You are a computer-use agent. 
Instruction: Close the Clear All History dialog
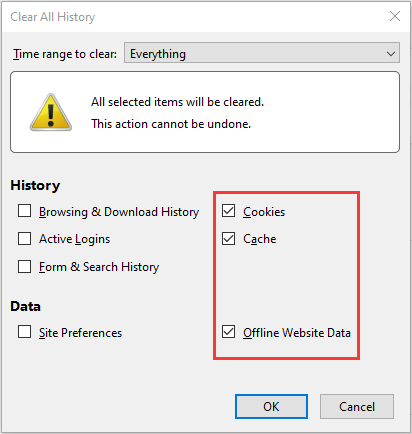[395, 16]
